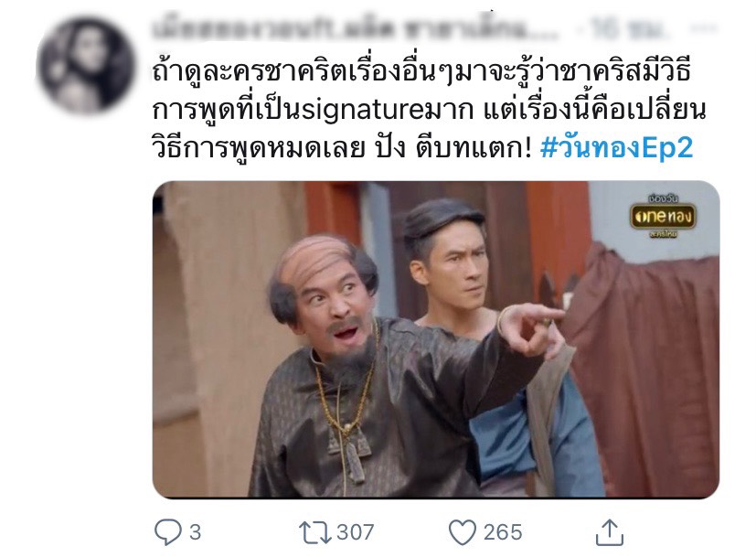Show the 265 likes count

click(503, 532)
